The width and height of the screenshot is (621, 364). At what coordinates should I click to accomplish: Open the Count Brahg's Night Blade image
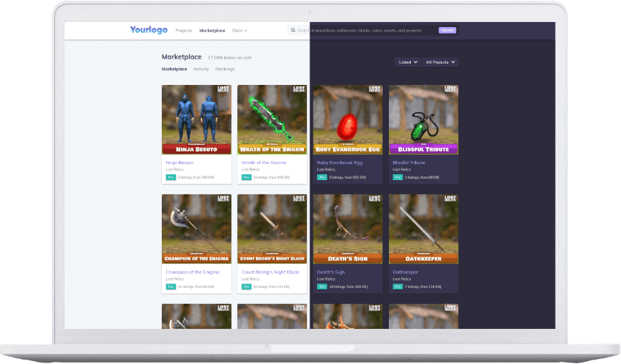272,229
